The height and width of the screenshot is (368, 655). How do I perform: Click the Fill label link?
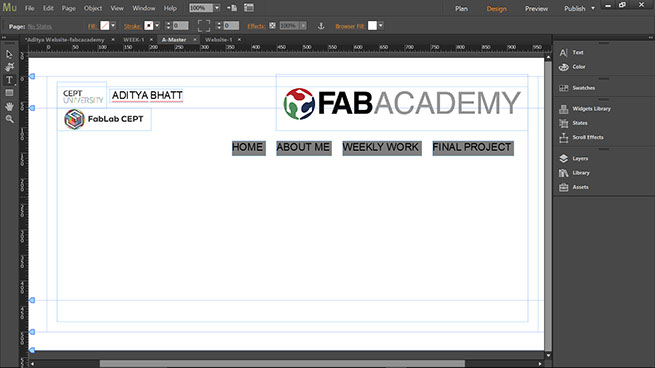coord(92,26)
